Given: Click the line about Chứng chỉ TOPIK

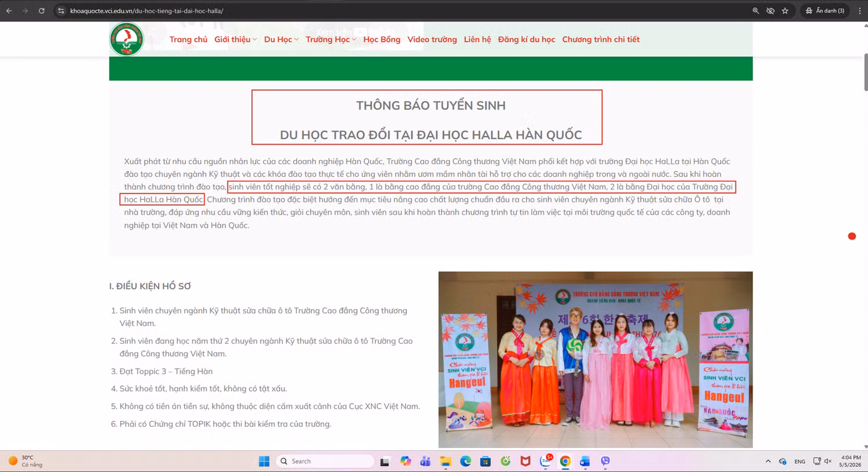Looking at the screenshot, I should (x=226, y=424).
